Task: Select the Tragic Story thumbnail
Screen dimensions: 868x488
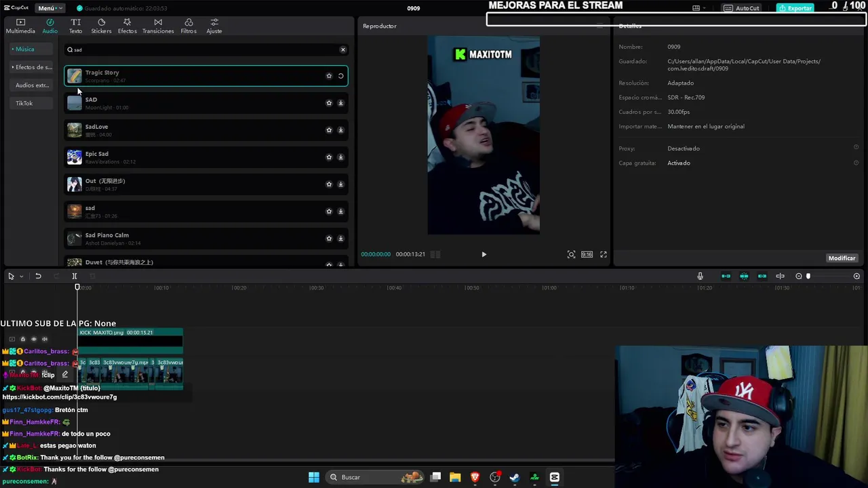Action: (75, 76)
